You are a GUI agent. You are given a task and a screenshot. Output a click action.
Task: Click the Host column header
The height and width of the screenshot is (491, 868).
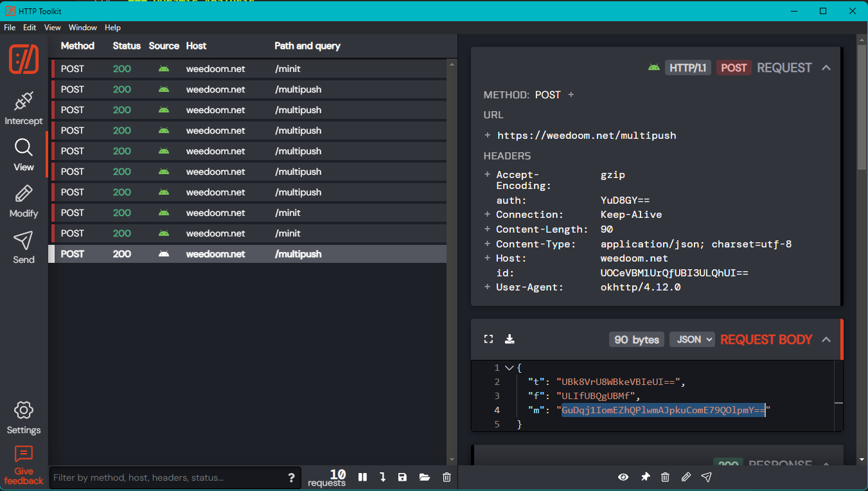coord(197,46)
